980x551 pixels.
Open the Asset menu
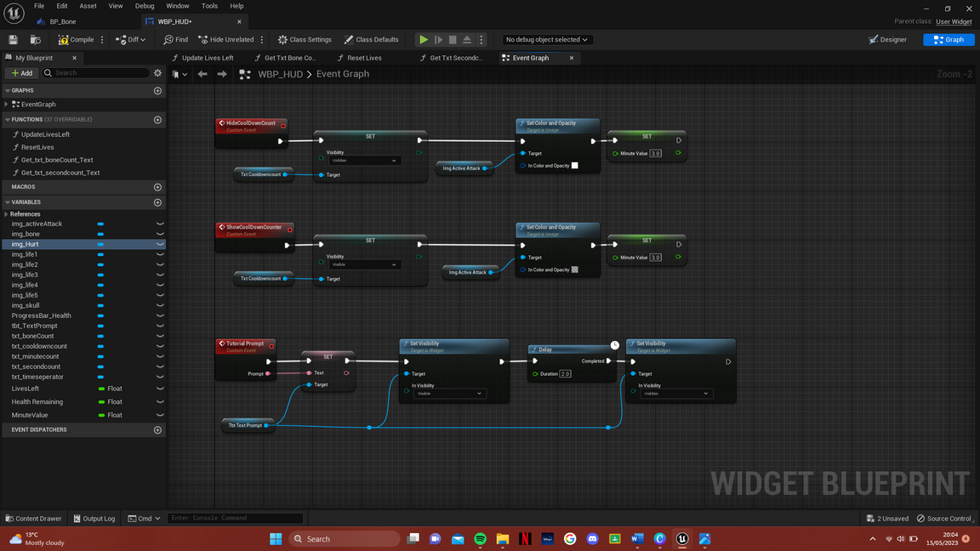click(x=88, y=6)
